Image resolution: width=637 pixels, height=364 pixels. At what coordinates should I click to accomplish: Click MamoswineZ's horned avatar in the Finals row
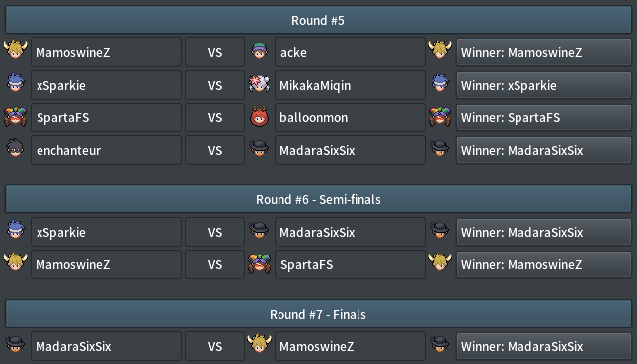pos(259,343)
